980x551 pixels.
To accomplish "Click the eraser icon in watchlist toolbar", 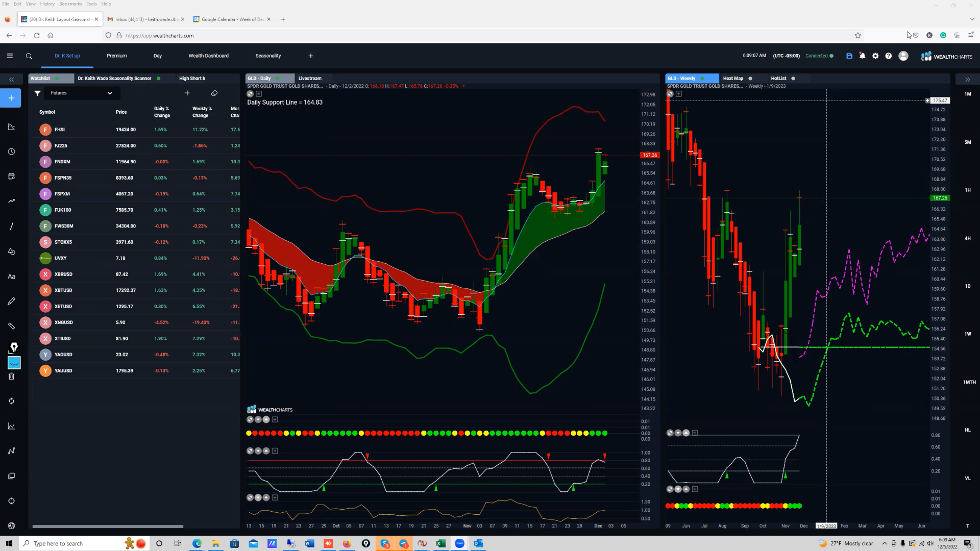I will (214, 93).
